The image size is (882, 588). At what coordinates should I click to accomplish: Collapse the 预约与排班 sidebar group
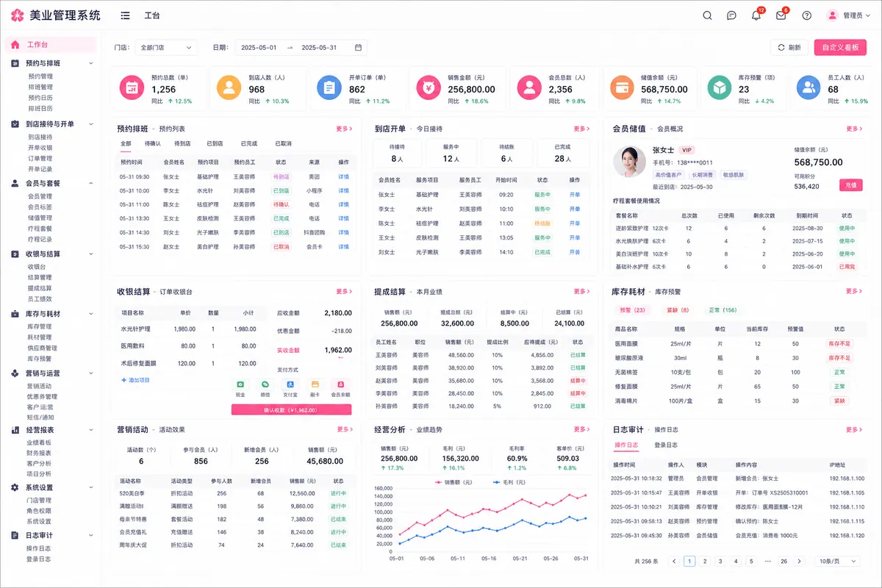coord(91,63)
